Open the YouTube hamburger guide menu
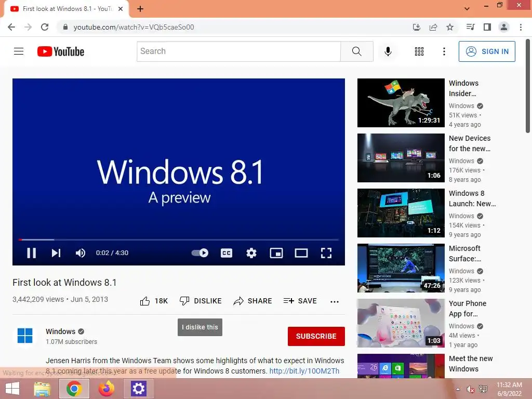This screenshot has height=399, width=532. point(19,51)
